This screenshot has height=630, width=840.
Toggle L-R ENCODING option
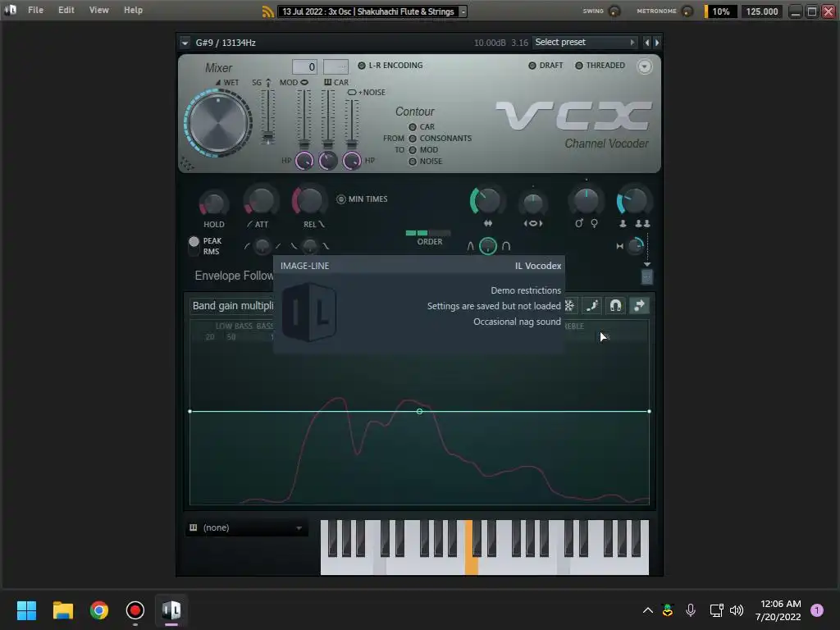click(x=390, y=66)
